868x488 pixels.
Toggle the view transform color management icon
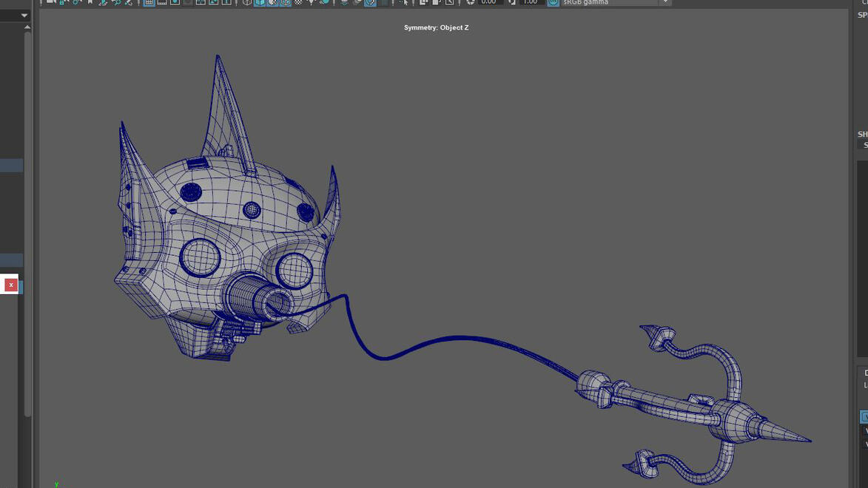(x=553, y=2)
